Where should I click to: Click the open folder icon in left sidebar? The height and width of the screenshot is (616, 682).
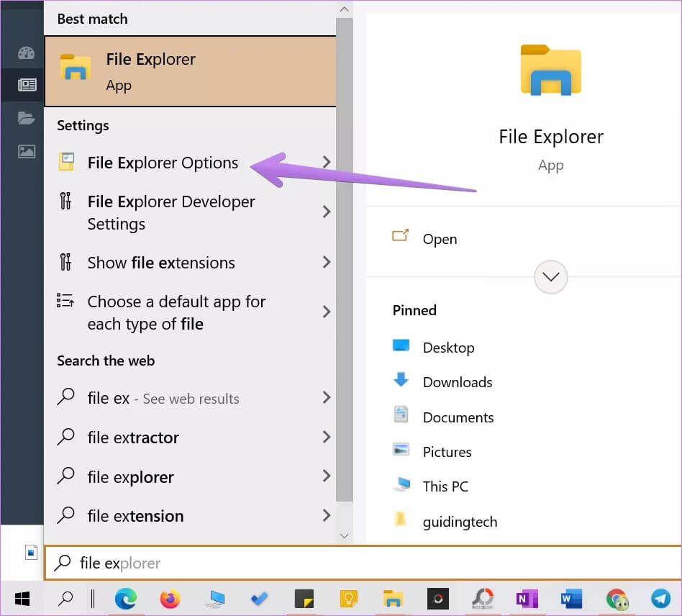(26, 118)
